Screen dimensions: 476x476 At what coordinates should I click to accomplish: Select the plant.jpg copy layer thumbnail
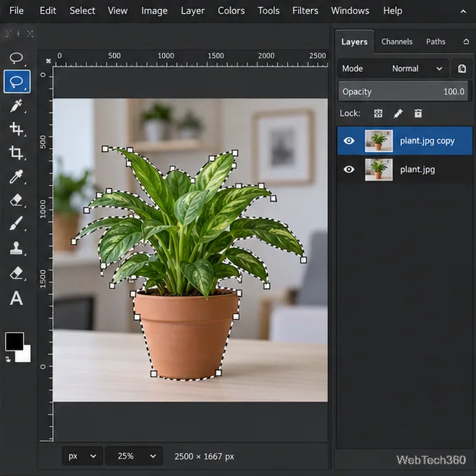(378, 141)
